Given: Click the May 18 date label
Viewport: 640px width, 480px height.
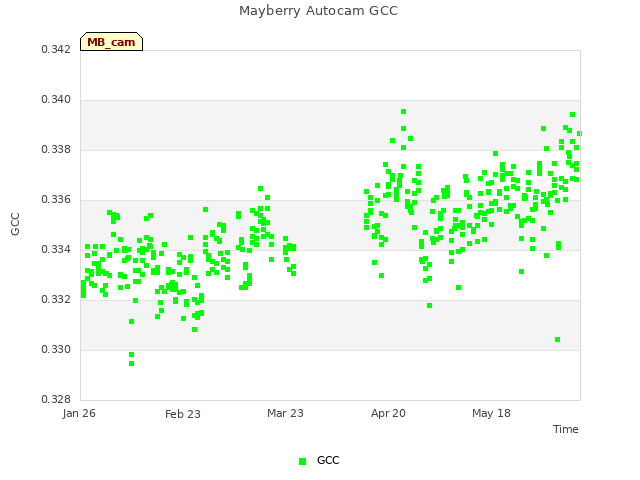Looking at the screenshot, I should click(491, 413).
